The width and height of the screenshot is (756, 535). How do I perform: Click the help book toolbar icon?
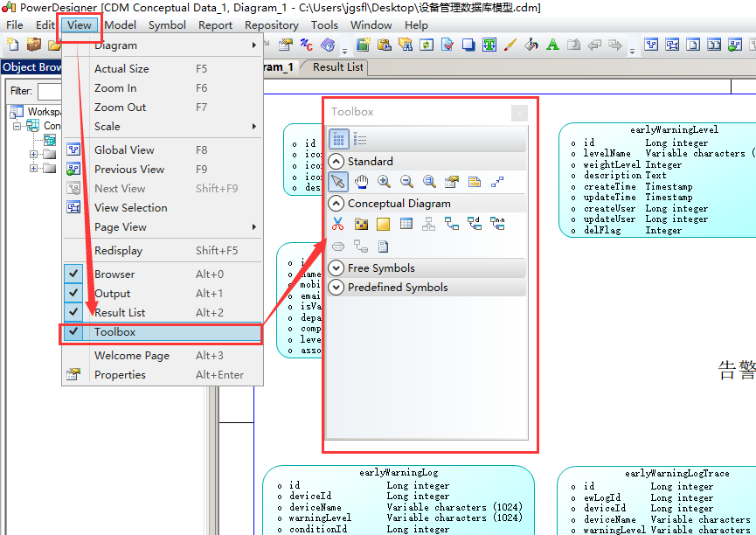pos(328,45)
